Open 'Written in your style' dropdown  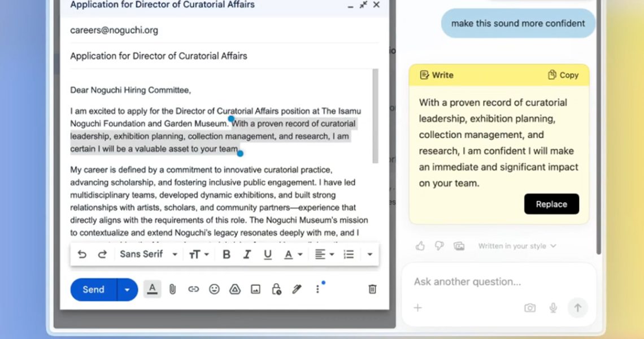[517, 246]
